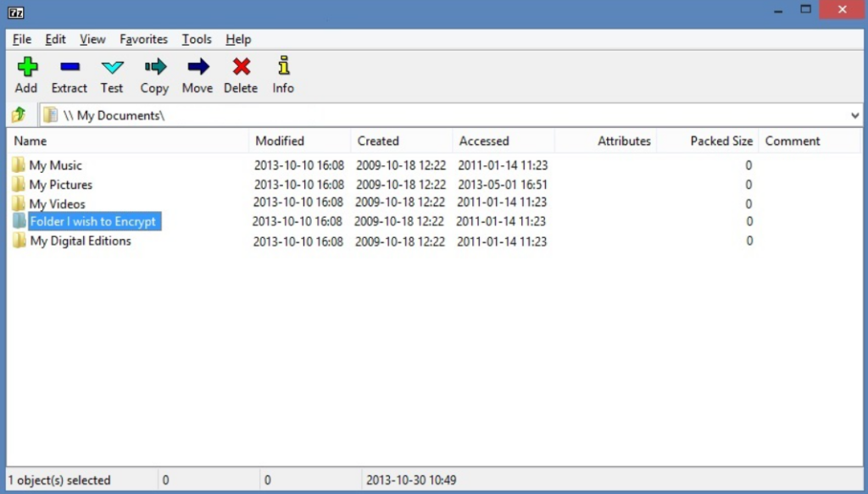Viewport: 868px width, 494px height.
Task: Click the blue Extract minus icon
Action: point(70,67)
